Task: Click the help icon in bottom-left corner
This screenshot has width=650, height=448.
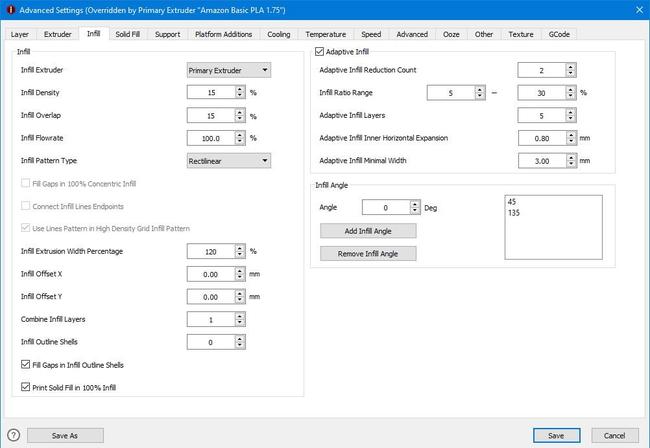Action: tap(13, 436)
